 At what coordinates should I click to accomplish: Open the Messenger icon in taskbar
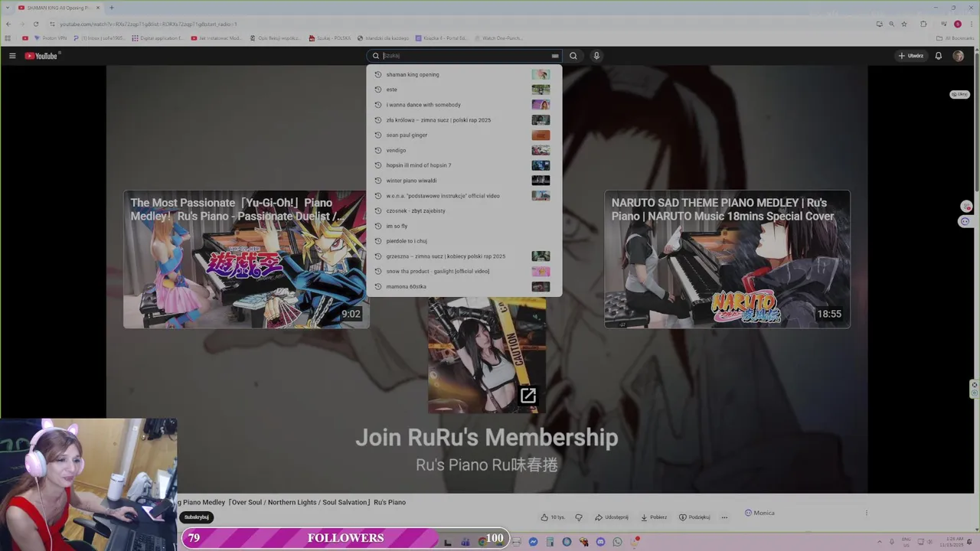[533, 542]
